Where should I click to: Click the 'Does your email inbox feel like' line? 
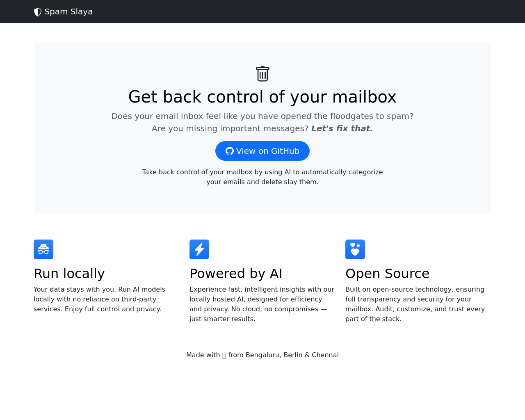click(x=262, y=116)
